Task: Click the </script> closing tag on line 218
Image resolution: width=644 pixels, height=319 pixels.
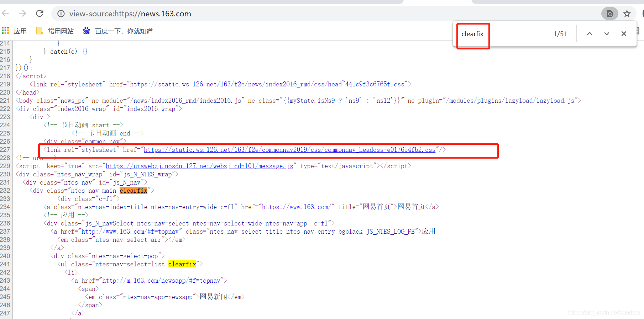Action: (x=31, y=76)
